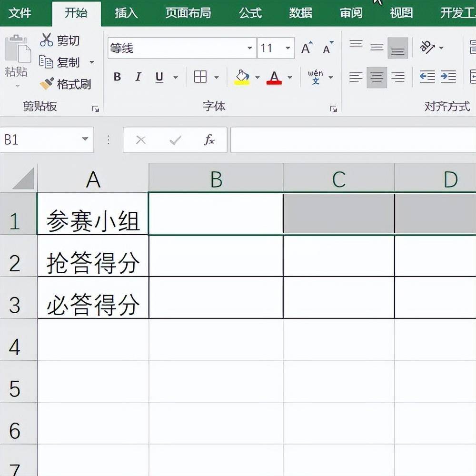Click Decrease Indent icon
This screenshot has height=476, width=476.
click(427, 77)
